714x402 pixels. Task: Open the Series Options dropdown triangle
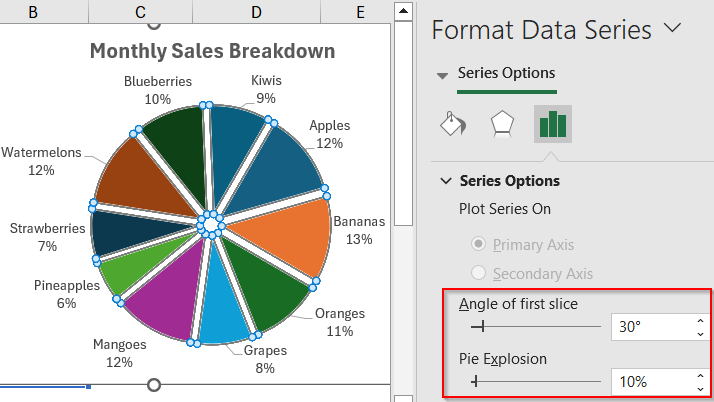(442, 76)
